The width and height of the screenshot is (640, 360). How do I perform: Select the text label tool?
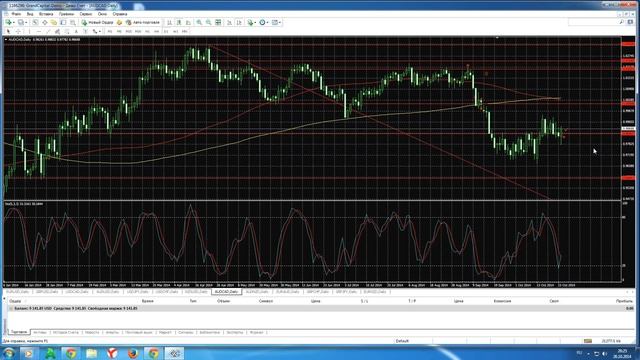[x=85, y=31]
